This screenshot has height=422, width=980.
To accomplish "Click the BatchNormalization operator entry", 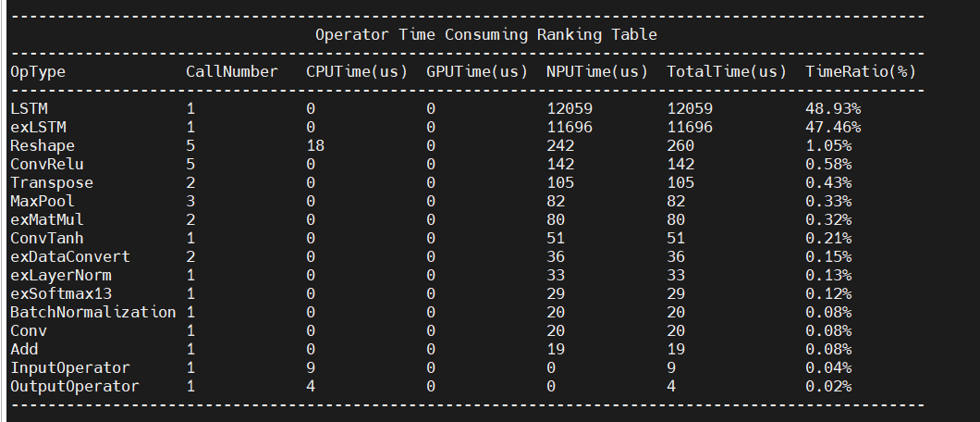I will point(93,312).
